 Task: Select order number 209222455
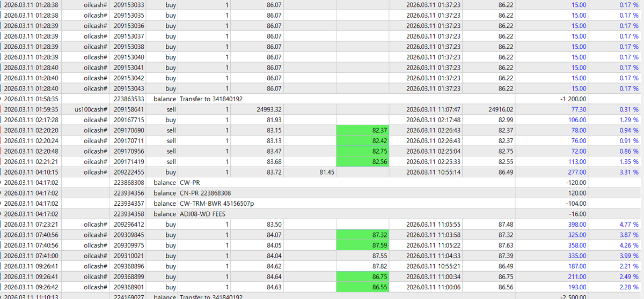129,172
